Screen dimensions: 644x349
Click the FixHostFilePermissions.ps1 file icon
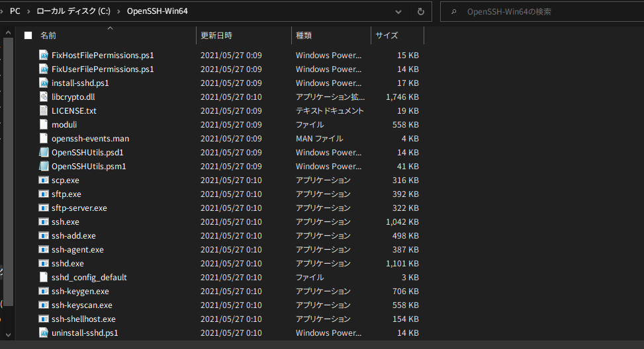pyautogui.click(x=44, y=55)
